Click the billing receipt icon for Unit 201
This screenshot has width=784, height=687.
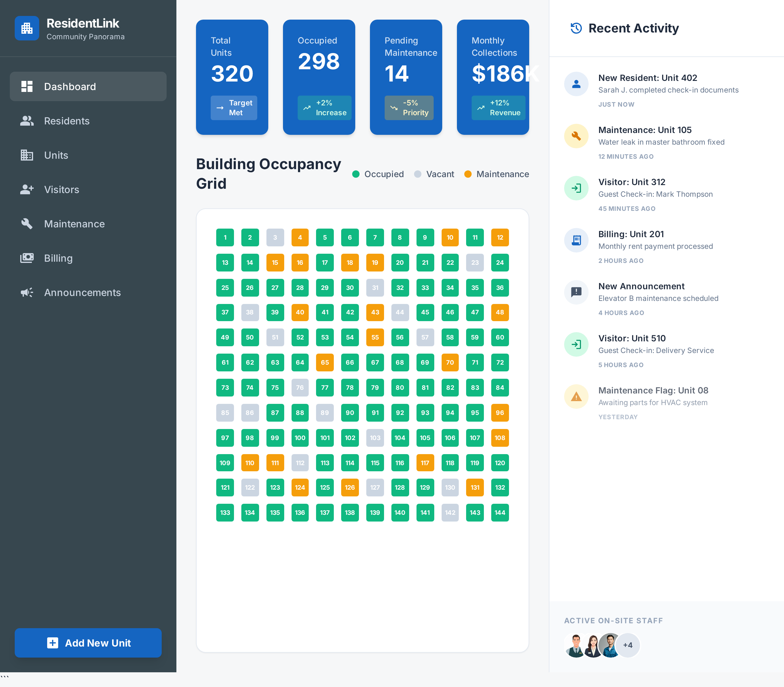576,240
